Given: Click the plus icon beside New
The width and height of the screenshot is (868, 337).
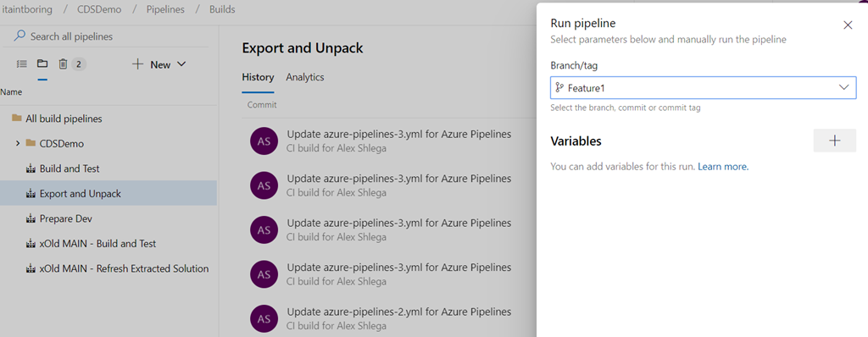Looking at the screenshot, I should coord(138,64).
